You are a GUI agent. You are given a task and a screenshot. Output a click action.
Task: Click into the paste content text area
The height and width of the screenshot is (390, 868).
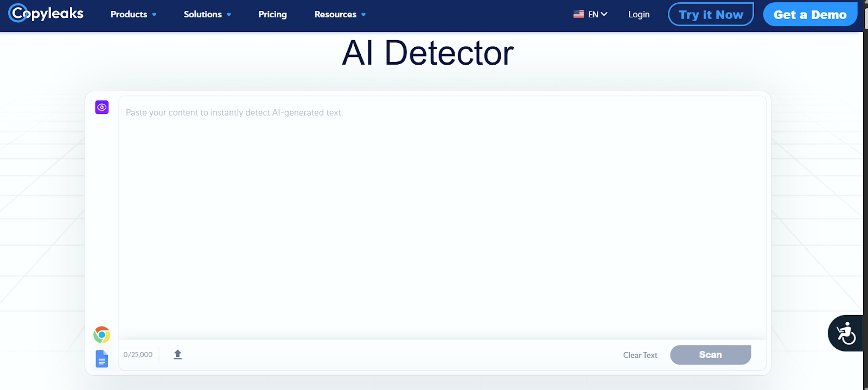[x=442, y=217]
